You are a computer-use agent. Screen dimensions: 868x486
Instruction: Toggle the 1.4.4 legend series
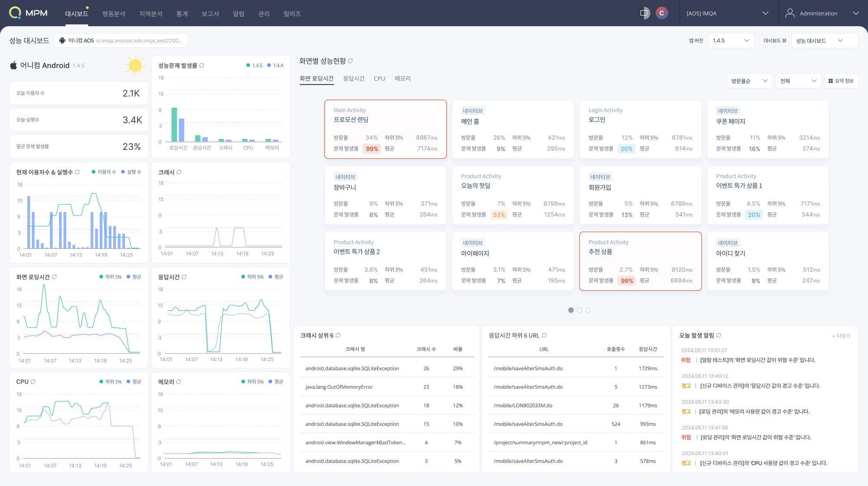275,66
